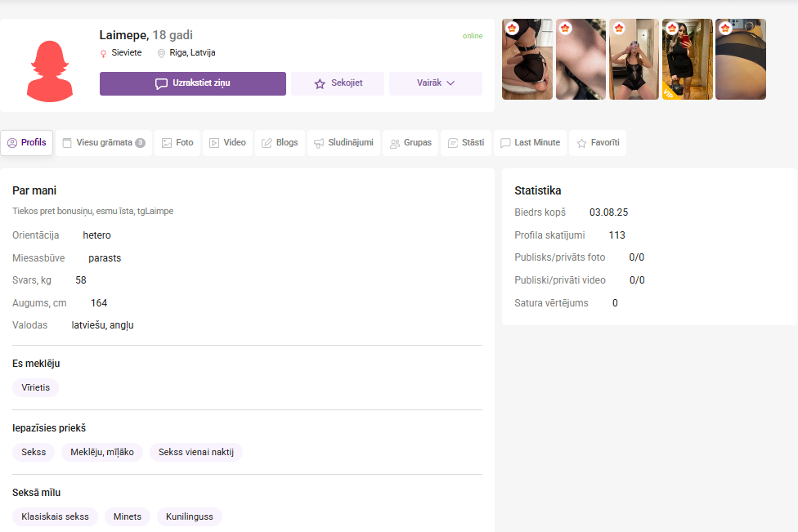The width and height of the screenshot is (798, 532).
Task: Click the speech bubble icon on Last Minute
Action: [505, 144]
